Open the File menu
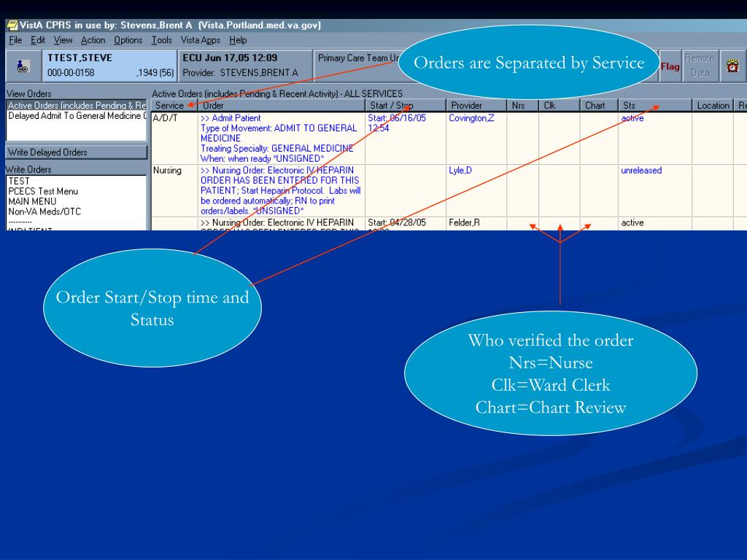The width and height of the screenshot is (747, 560). tap(15, 40)
